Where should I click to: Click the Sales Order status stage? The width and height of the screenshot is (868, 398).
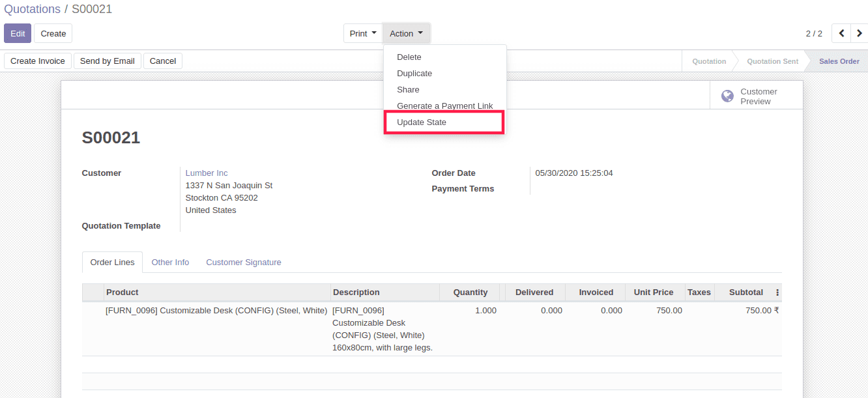(x=839, y=61)
